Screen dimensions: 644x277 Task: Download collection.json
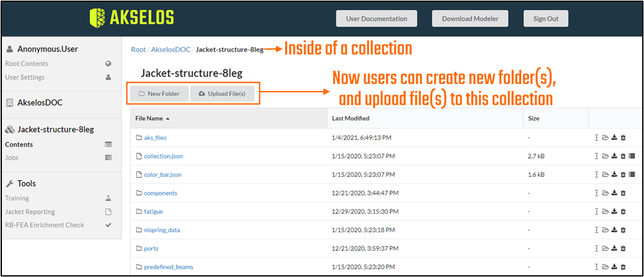click(x=614, y=156)
